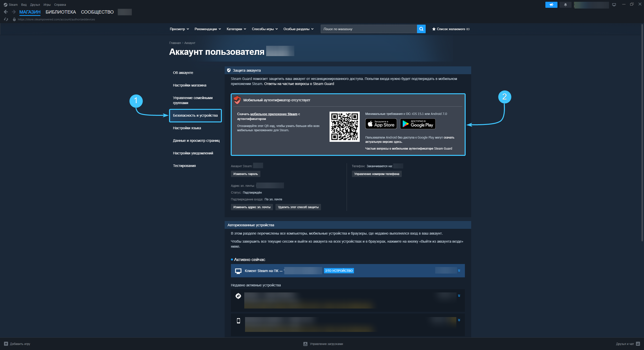
Task: Click the Google Play download badge
Action: point(418,124)
